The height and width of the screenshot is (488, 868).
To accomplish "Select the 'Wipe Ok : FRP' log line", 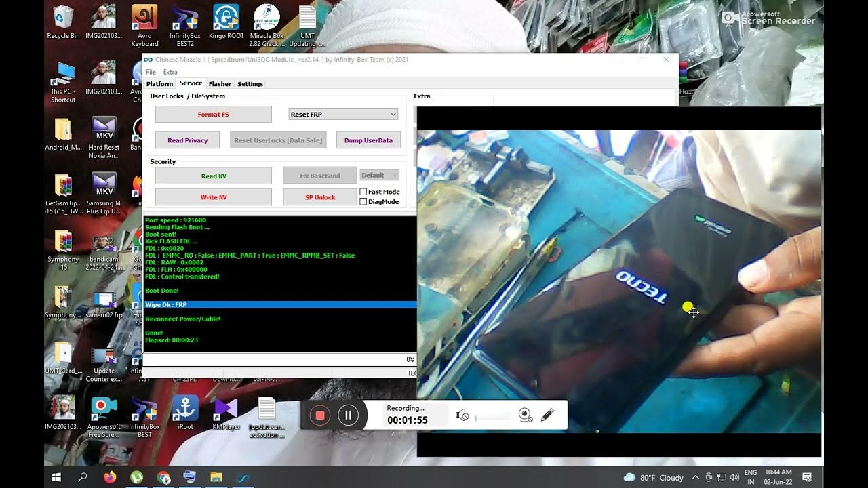I will [x=280, y=305].
